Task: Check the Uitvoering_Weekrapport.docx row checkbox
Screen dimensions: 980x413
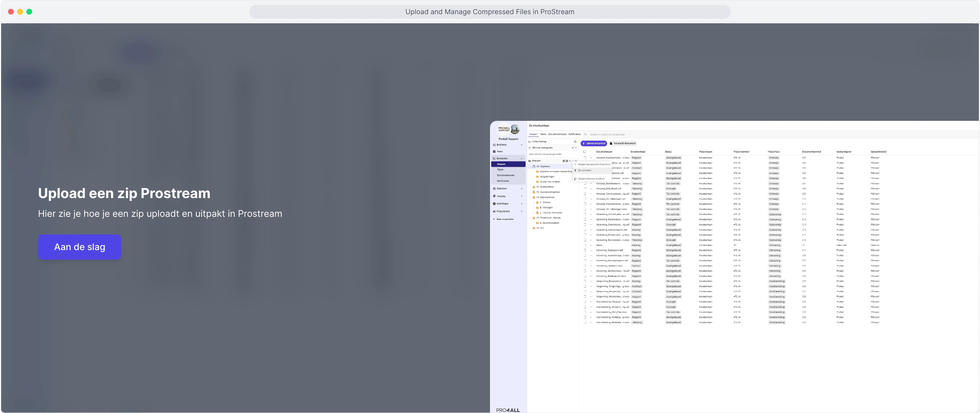Action: point(585,276)
